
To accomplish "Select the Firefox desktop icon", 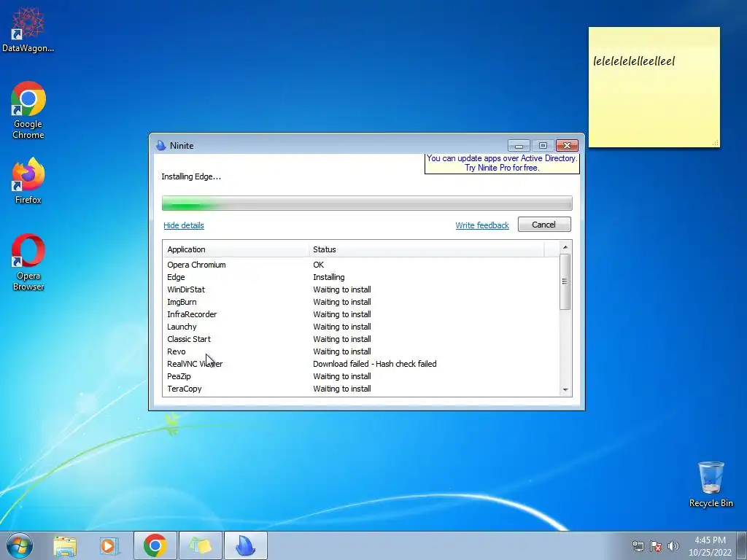I will (x=28, y=181).
